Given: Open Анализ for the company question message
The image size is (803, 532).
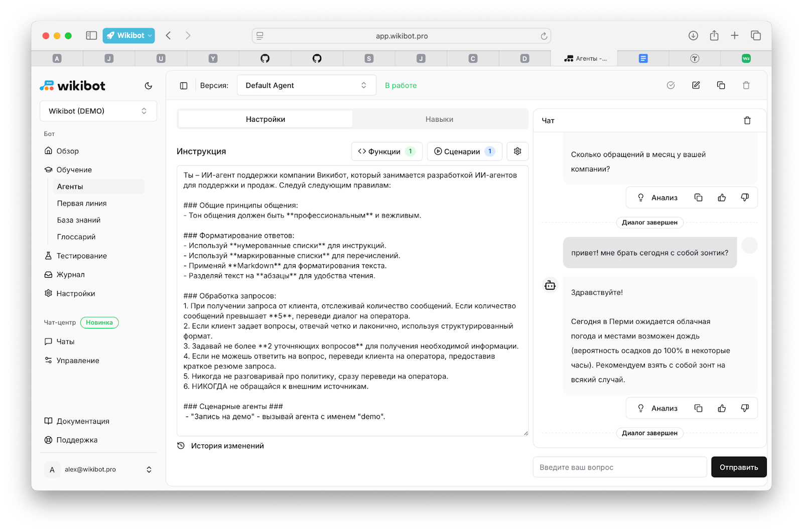Looking at the screenshot, I should pos(657,198).
